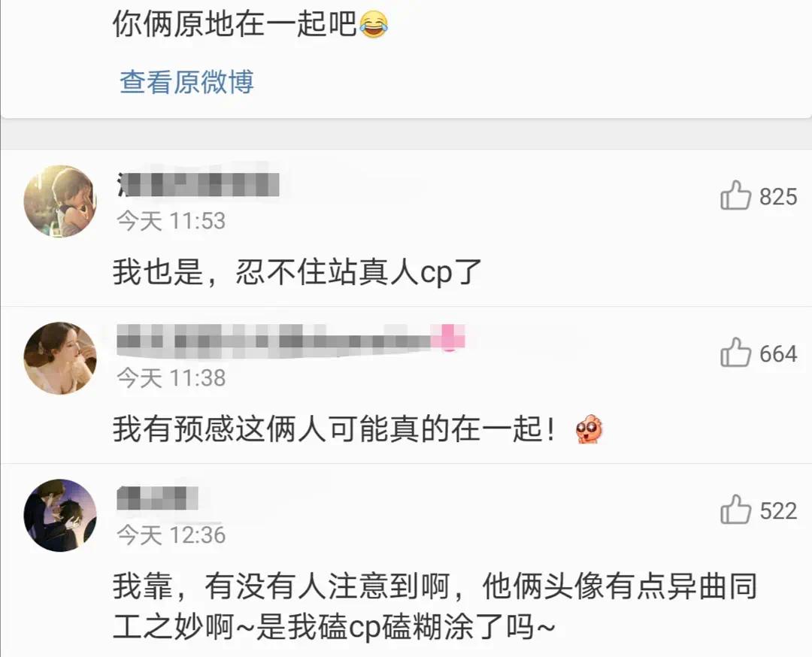Click the starry-eyed emoji after 在一起！
The height and width of the screenshot is (657, 812).
[x=589, y=429]
